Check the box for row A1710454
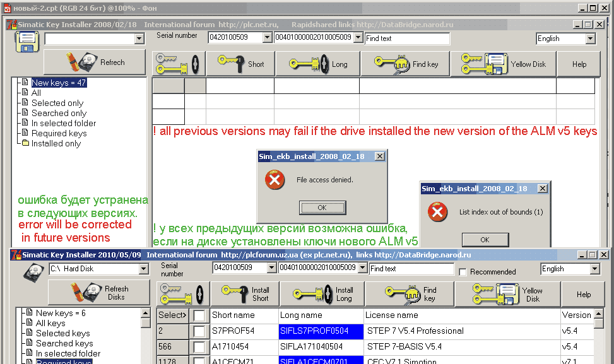The height and width of the screenshot is (364, 614). click(x=199, y=347)
